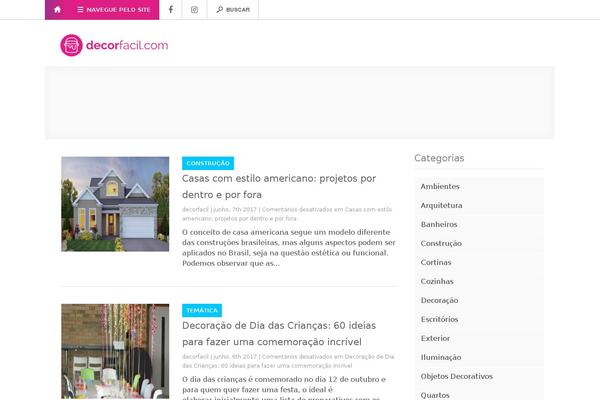Click the decorfacil author link under first article
Viewport: 600px width, 400px height.
point(195,210)
